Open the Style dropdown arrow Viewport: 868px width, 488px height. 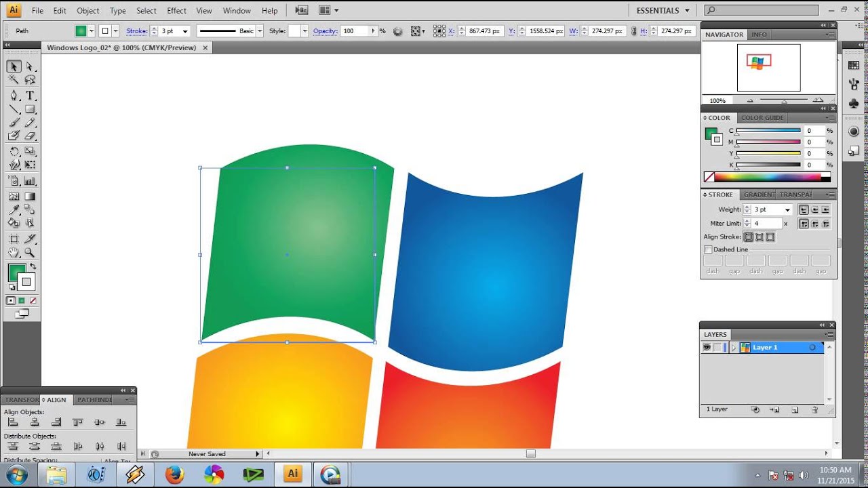point(304,31)
